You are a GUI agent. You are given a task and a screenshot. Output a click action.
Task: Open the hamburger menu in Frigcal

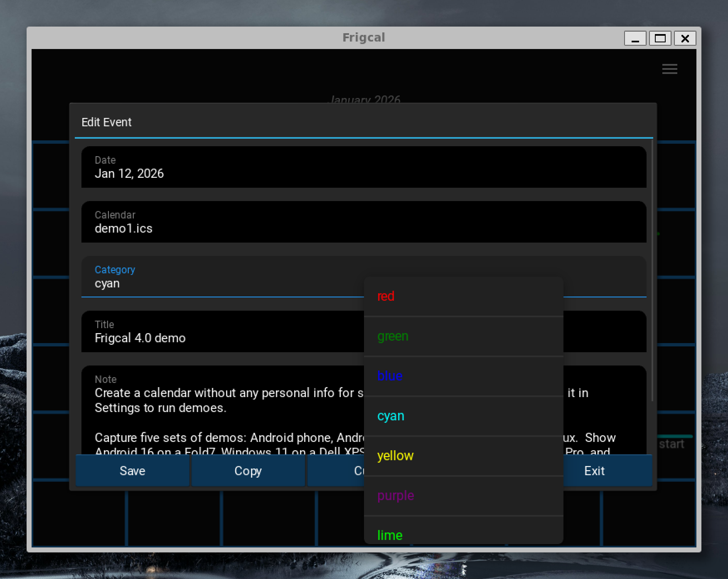(x=669, y=69)
